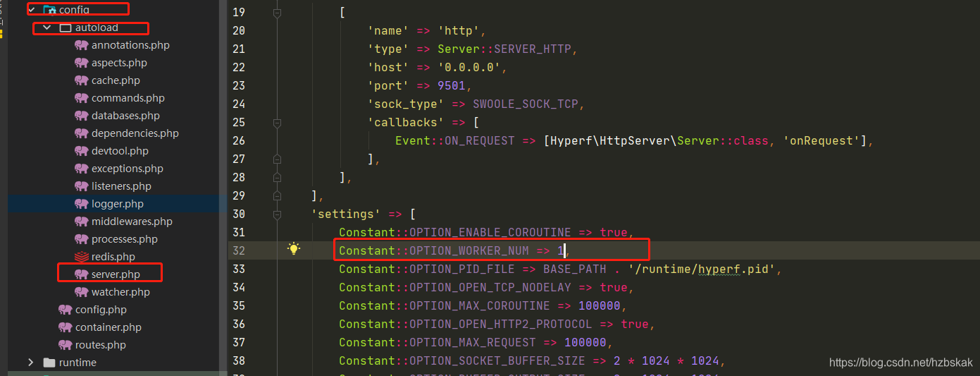Click on '/runtime/hyperf.pid' string
The width and height of the screenshot is (980, 376).
click(702, 269)
